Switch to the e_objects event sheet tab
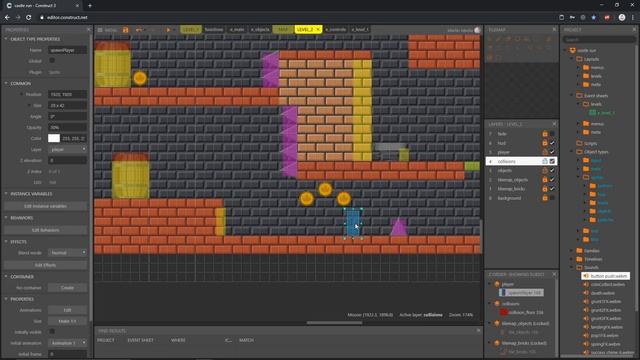 (x=260, y=30)
